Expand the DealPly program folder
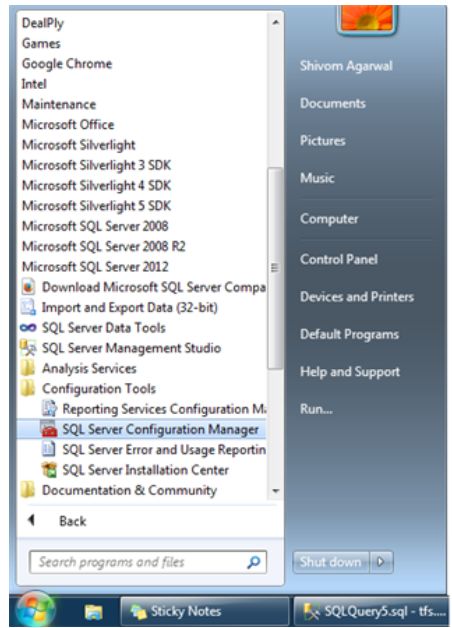Viewport: 452px width, 628px height. (43, 23)
